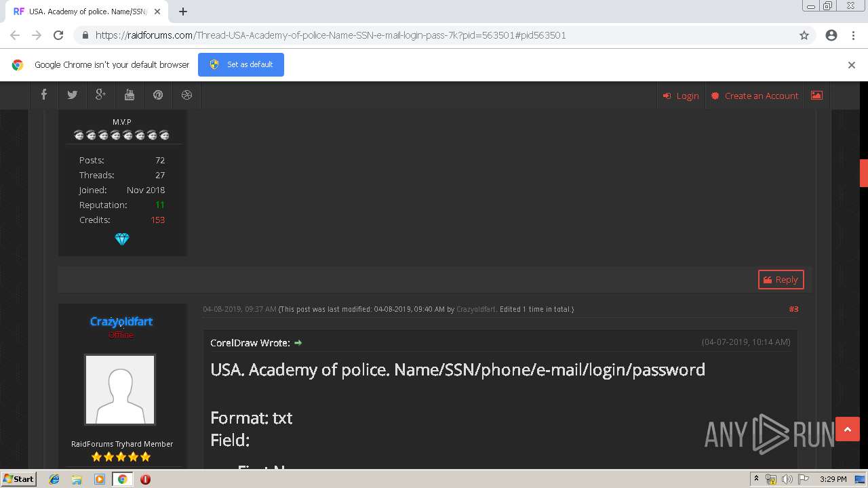Show hidden tray icons arrow
868x488 pixels.
point(756,479)
